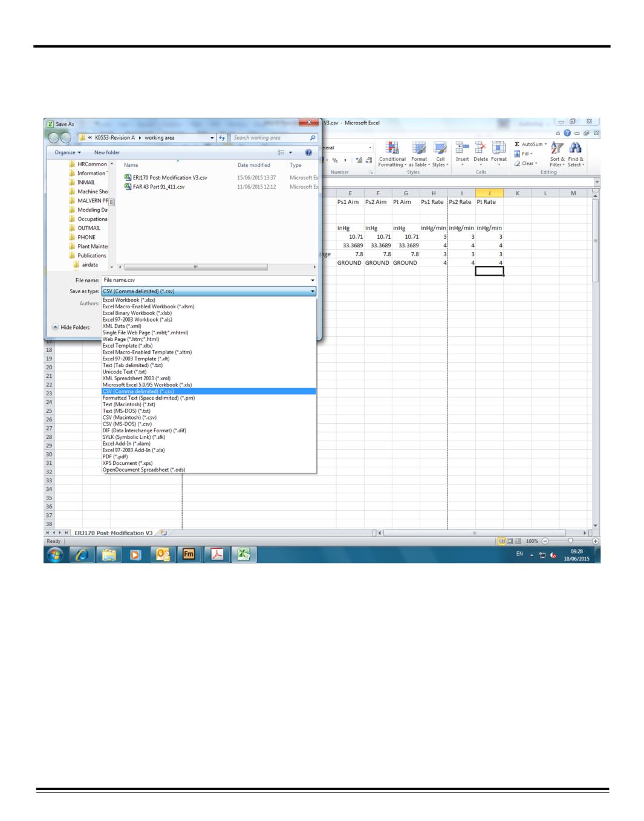
Task: Click the magnifier icon in search box
Action: coord(313,138)
